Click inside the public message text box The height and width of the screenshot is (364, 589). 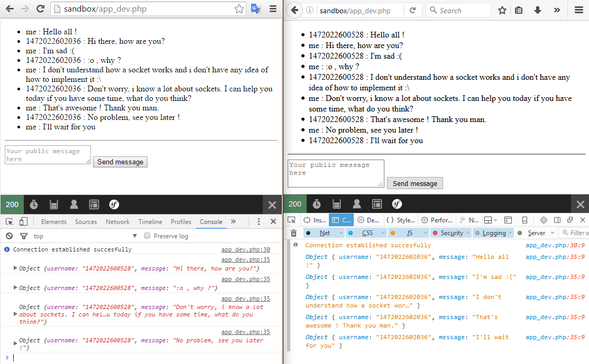[x=48, y=154]
